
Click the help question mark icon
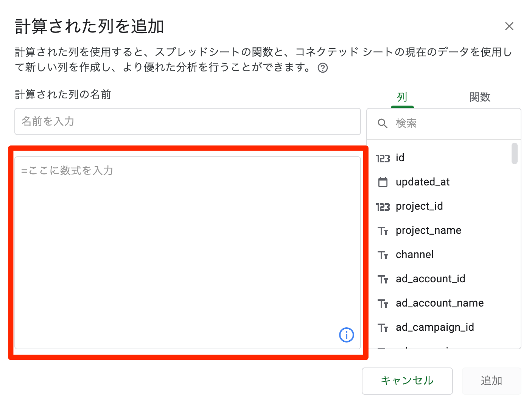tap(322, 68)
